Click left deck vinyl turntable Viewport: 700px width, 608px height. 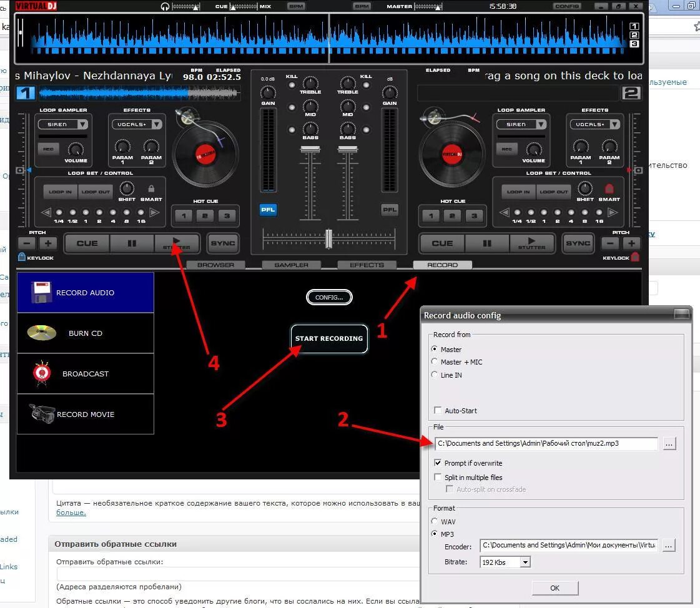[x=205, y=154]
